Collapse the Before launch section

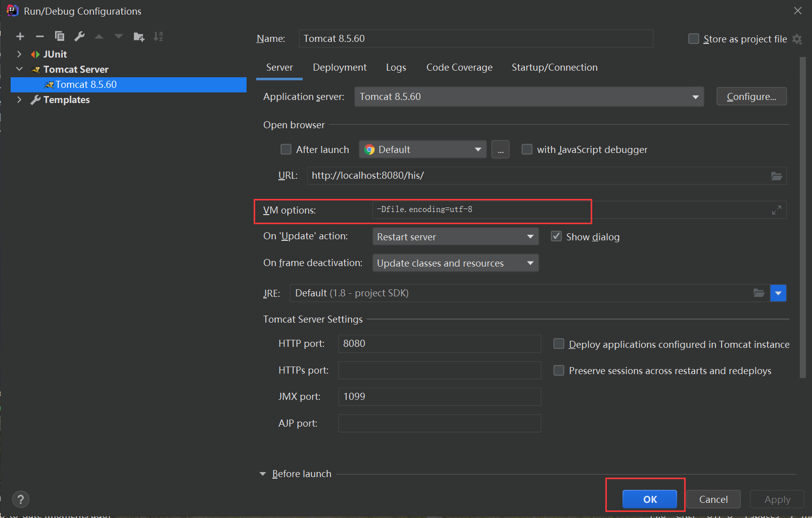pyautogui.click(x=263, y=474)
